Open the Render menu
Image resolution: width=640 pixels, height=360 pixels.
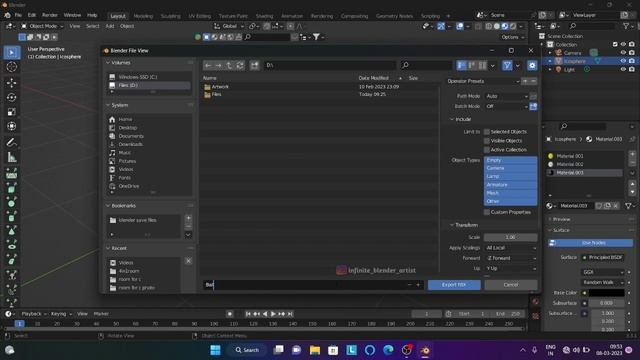[x=50, y=15]
